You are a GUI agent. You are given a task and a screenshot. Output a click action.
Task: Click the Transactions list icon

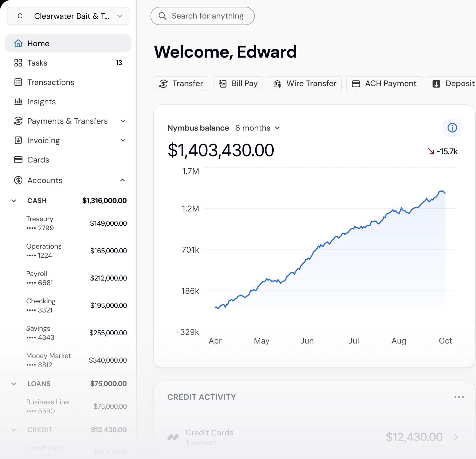pyautogui.click(x=18, y=82)
